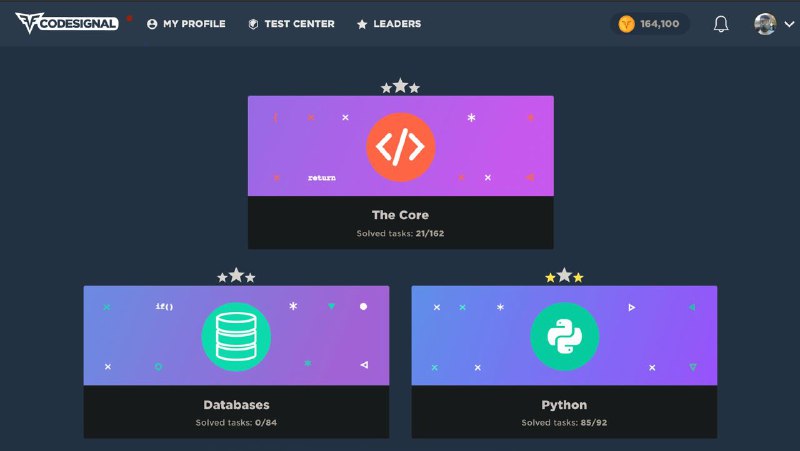Image resolution: width=800 pixels, height=451 pixels.
Task: Go to the Leaders page
Action: (x=389, y=24)
